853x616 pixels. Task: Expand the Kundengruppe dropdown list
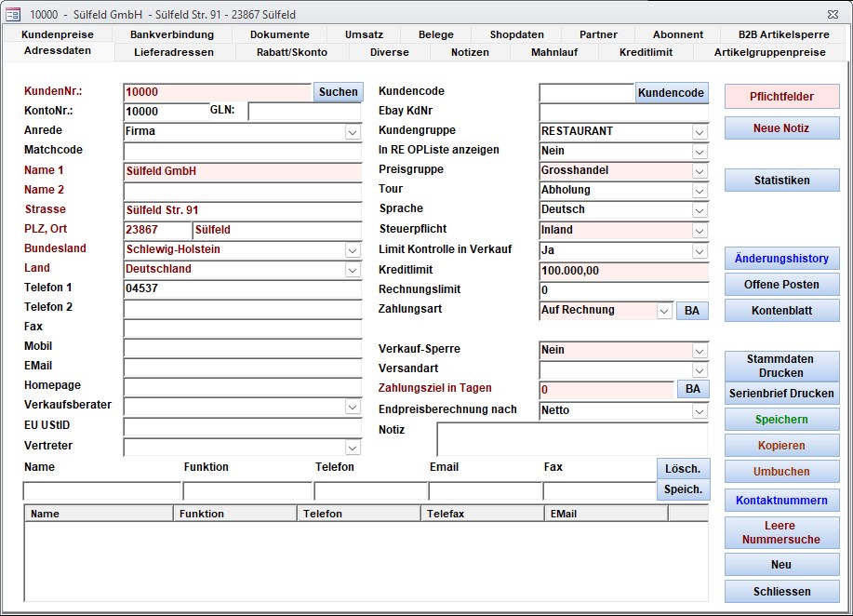click(700, 132)
